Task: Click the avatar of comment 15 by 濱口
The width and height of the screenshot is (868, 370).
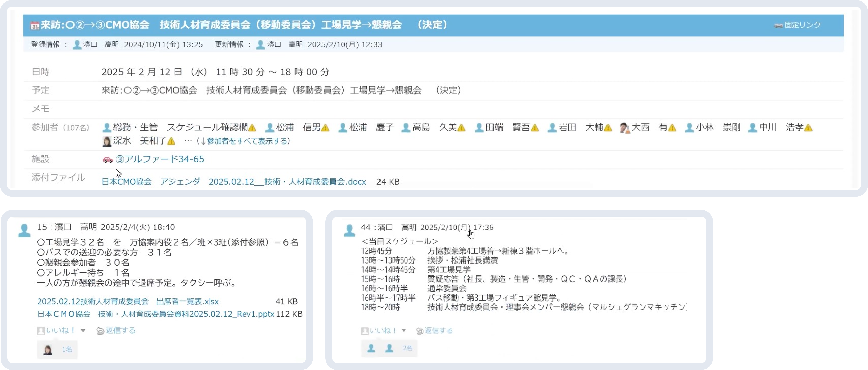Action: pos(24,230)
